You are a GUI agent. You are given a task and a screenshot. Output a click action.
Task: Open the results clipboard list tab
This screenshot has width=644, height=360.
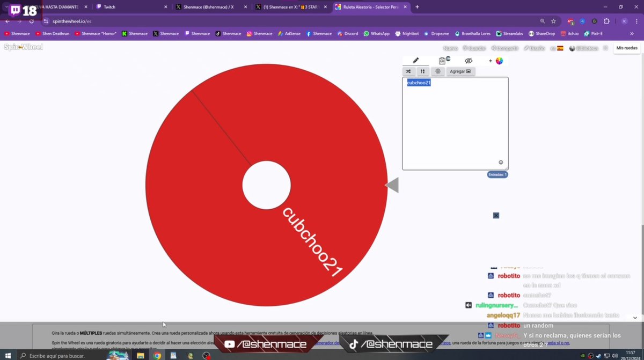tap(443, 61)
